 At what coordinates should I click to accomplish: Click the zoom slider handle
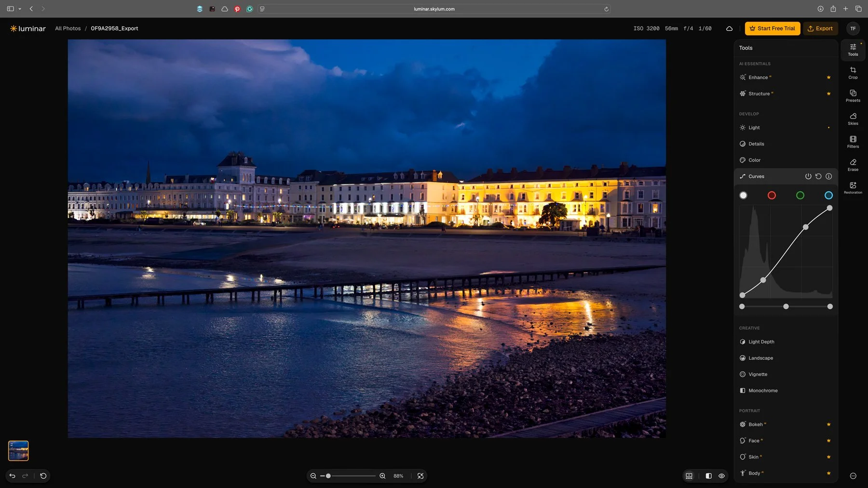click(328, 476)
